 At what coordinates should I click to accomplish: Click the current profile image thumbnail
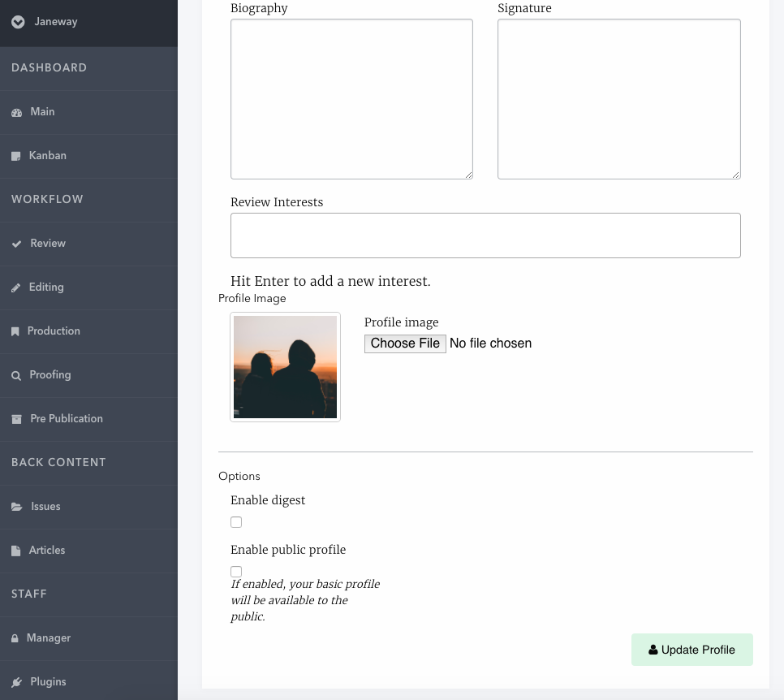(285, 367)
